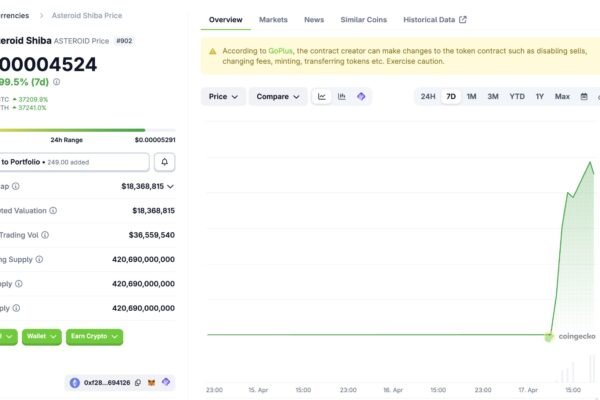Open the Wallet dropdown button
Viewport: 600px width, 400px height.
pyautogui.click(x=42, y=337)
